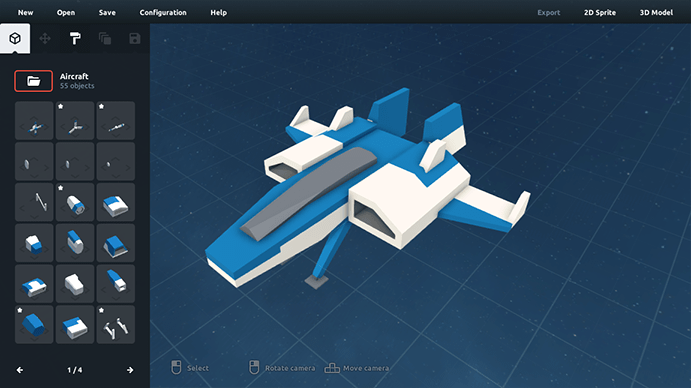This screenshot has width=691, height=388.
Task: Open the Aircraft collection folder button
Action: pyautogui.click(x=33, y=81)
